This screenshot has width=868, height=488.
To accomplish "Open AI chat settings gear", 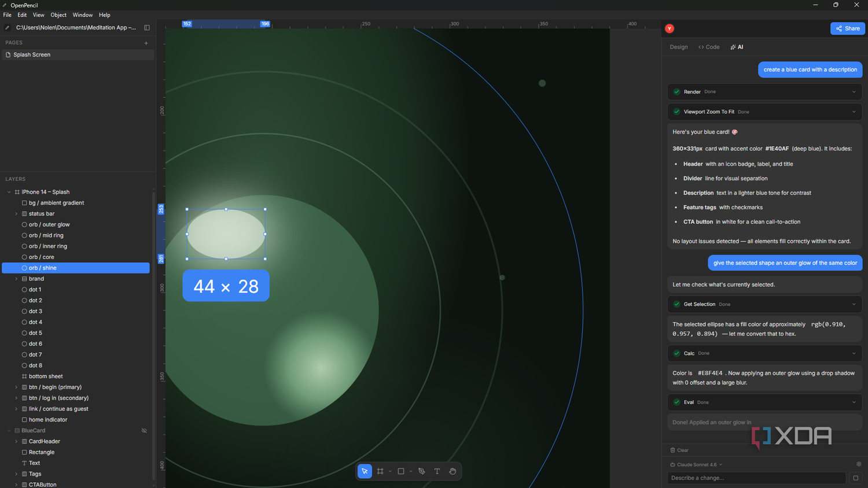I will point(859,464).
